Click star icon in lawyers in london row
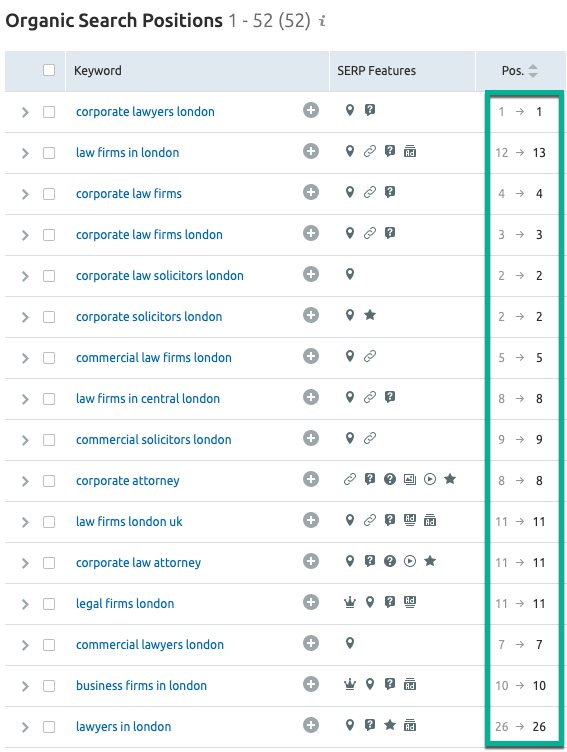The width and height of the screenshot is (567, 752). point(390,725)
